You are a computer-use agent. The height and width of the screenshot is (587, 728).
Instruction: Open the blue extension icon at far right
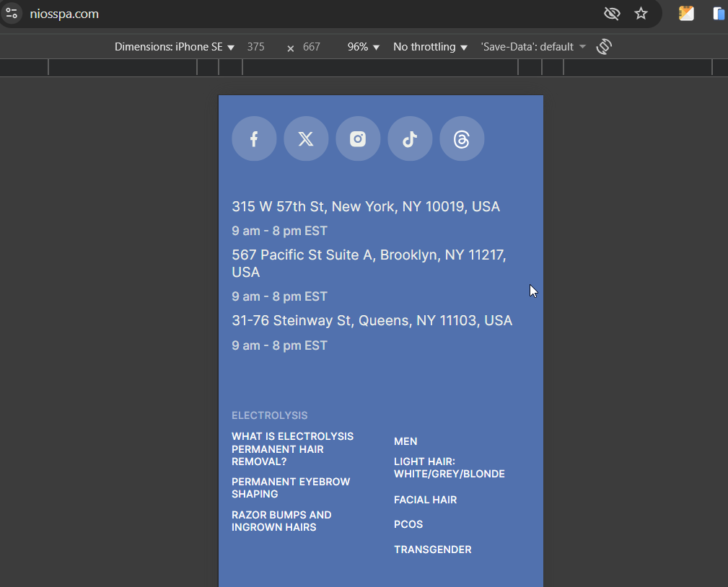point(719,14)
